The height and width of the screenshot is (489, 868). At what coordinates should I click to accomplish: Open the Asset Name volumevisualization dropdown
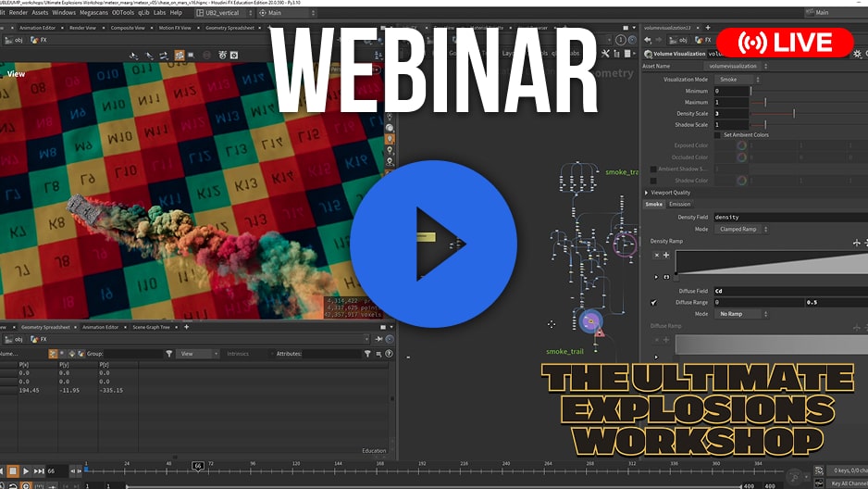point(737,66)
